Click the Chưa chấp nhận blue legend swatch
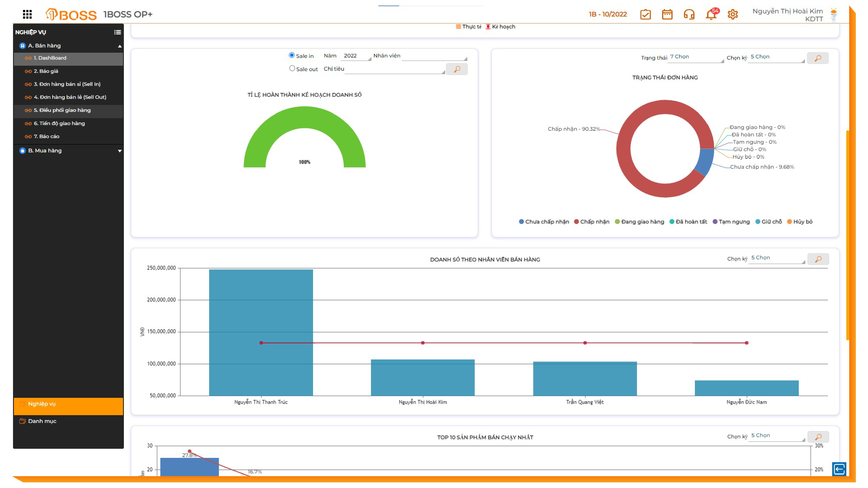The height and width of the screenshot is (488, 868). [x=521, y=222]
